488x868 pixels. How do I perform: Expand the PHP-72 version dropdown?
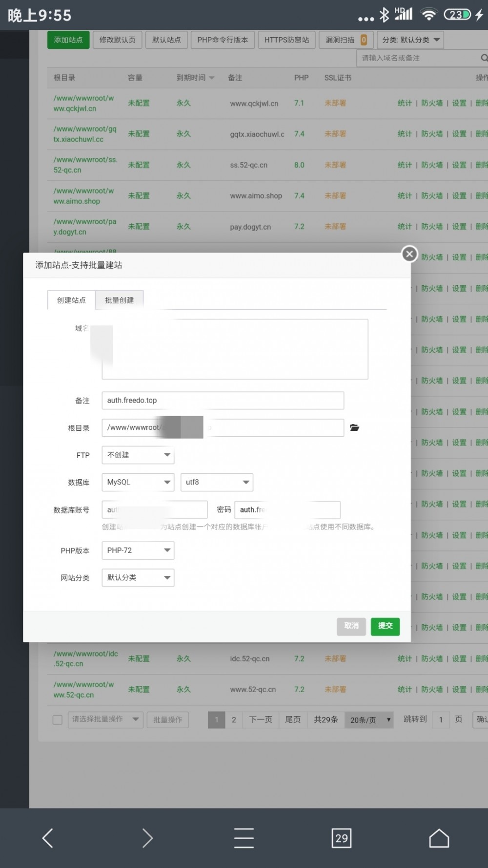pyautogui.click(x=138, y=550)
